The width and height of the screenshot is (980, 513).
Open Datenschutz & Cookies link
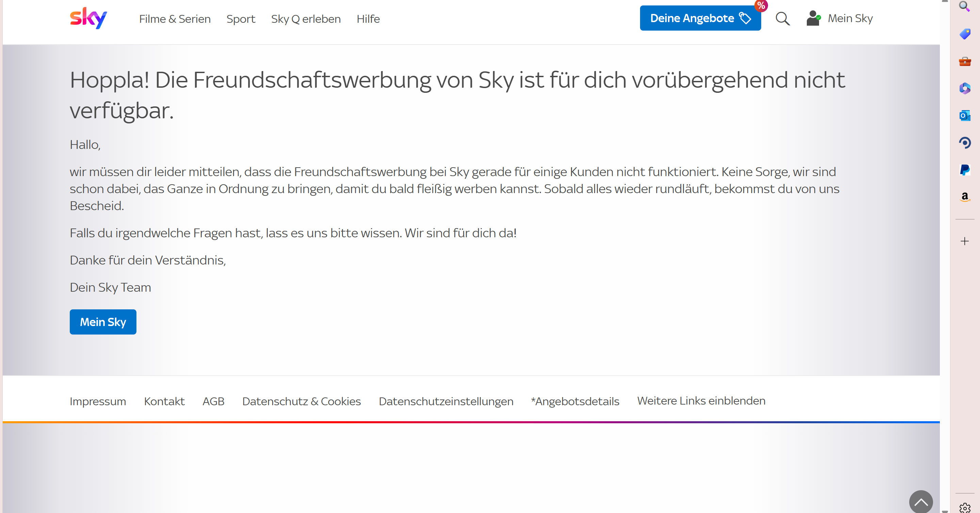pos(301,401)
